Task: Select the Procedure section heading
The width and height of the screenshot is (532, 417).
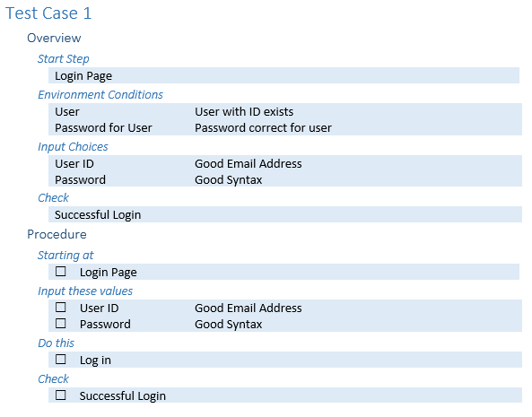Action: pos(57,234)
